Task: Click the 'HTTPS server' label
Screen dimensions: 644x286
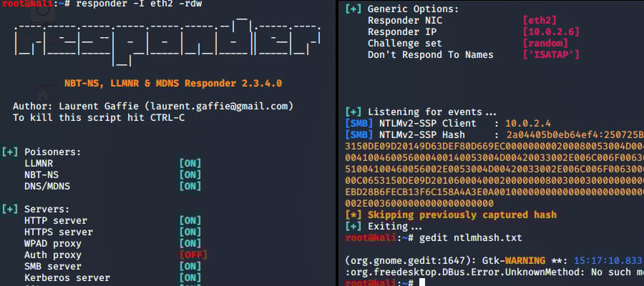Action: 59,232
